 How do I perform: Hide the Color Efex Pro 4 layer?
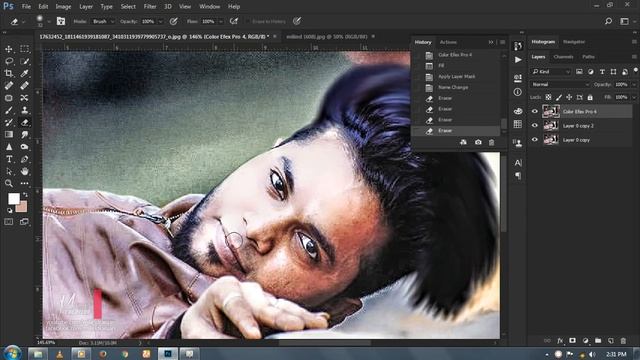tap(535, 111)
